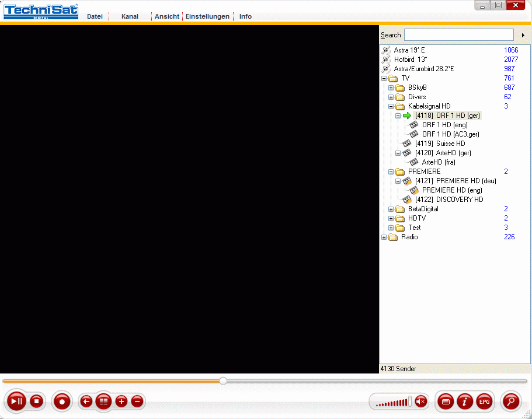Expand the BetaDigital folder
The image size is (532, 419).
point(391,209)
